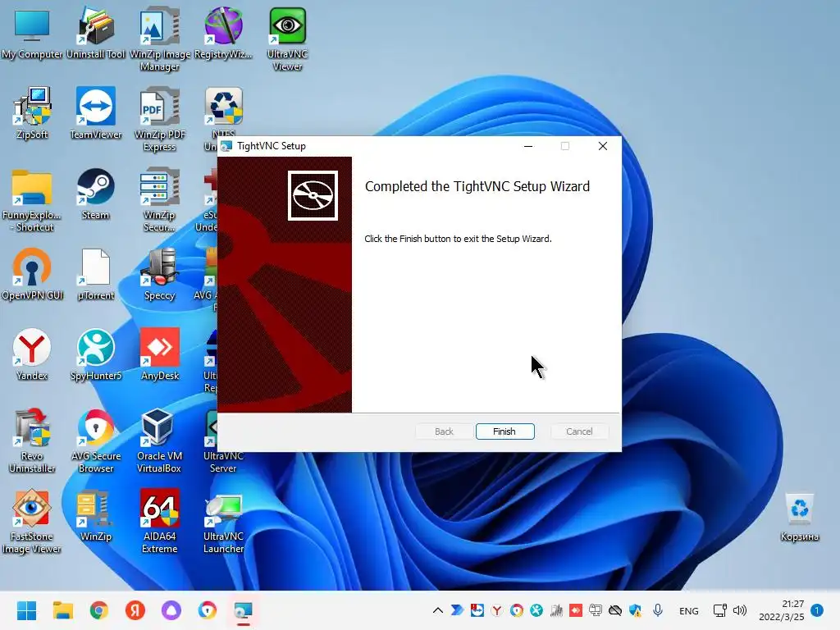
Task: Switch ENG input language indicator
Action: coord(689,610)
